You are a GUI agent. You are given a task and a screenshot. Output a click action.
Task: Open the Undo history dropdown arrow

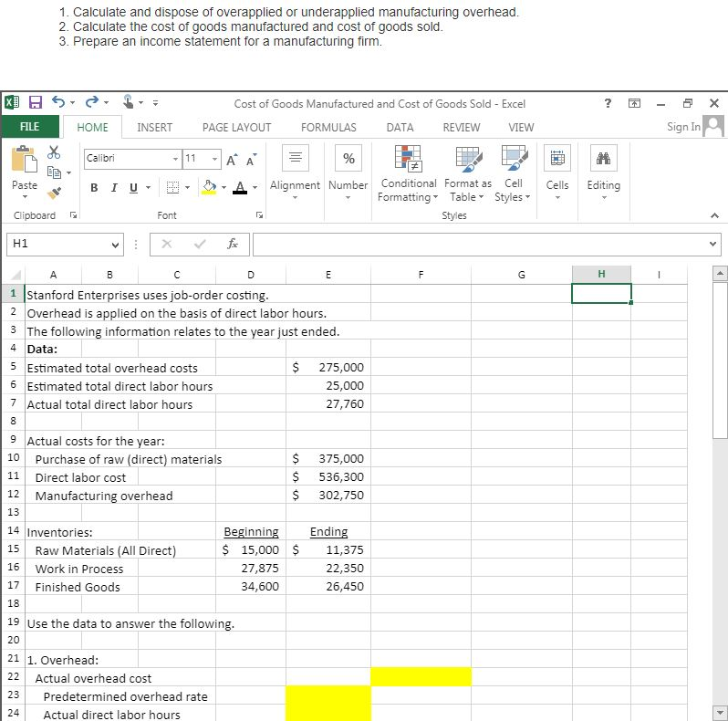(x=72, y=102)
